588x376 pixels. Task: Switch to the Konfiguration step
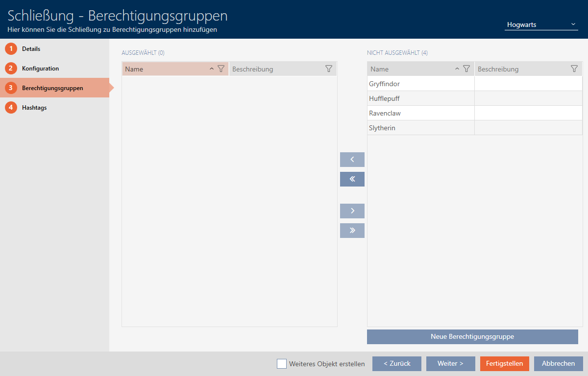coord(40,69)
